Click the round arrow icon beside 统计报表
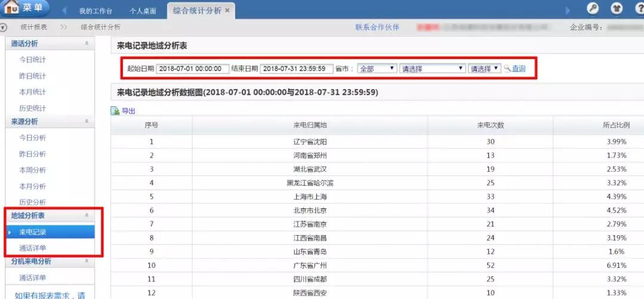Viewport: 644px width, 299px height. pos(4,27)
